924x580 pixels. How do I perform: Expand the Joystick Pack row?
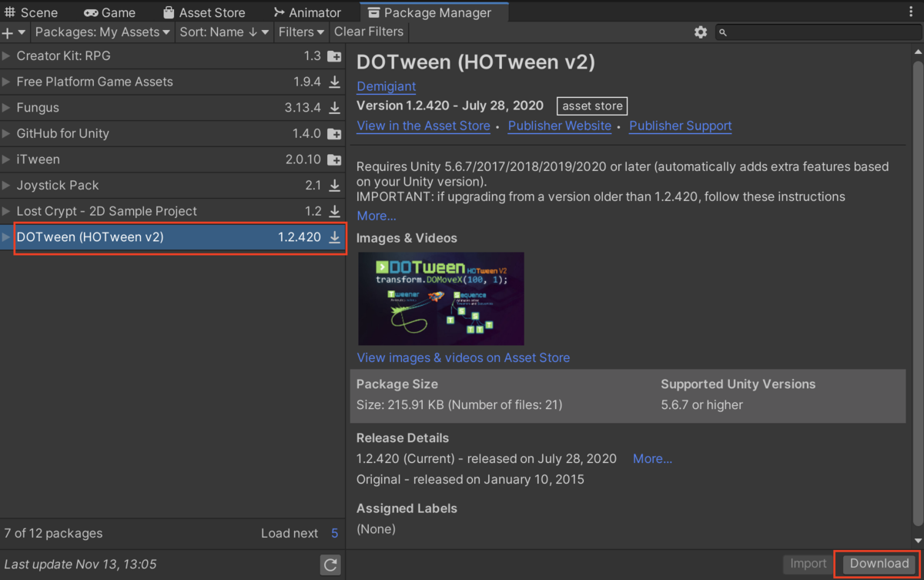coord(6,186)
